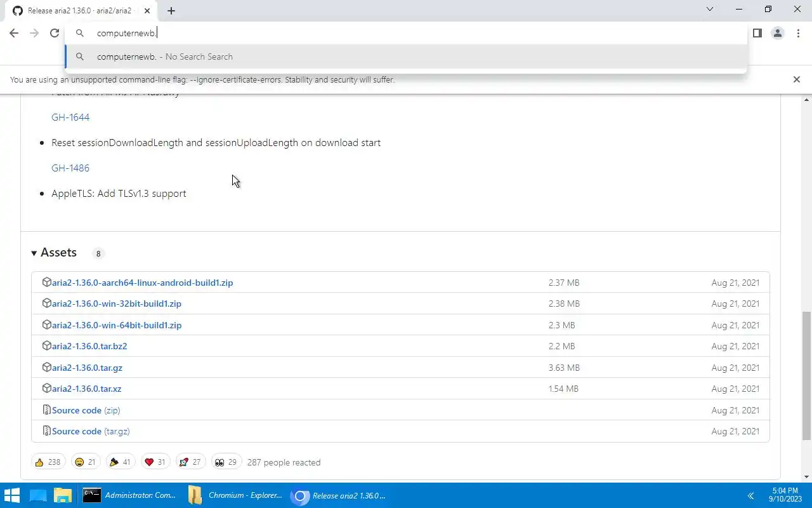The image size is (812, 508).
Task: Download aria2-1.36.0.tar.gz
Action: [87, 368]
